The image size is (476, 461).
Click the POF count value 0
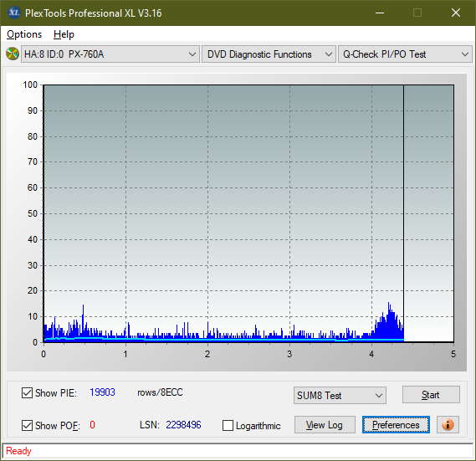tap(92, 424)
